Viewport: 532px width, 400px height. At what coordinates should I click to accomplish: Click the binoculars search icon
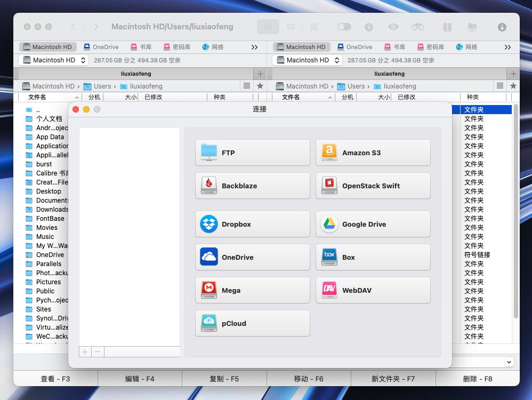point(418,27)
